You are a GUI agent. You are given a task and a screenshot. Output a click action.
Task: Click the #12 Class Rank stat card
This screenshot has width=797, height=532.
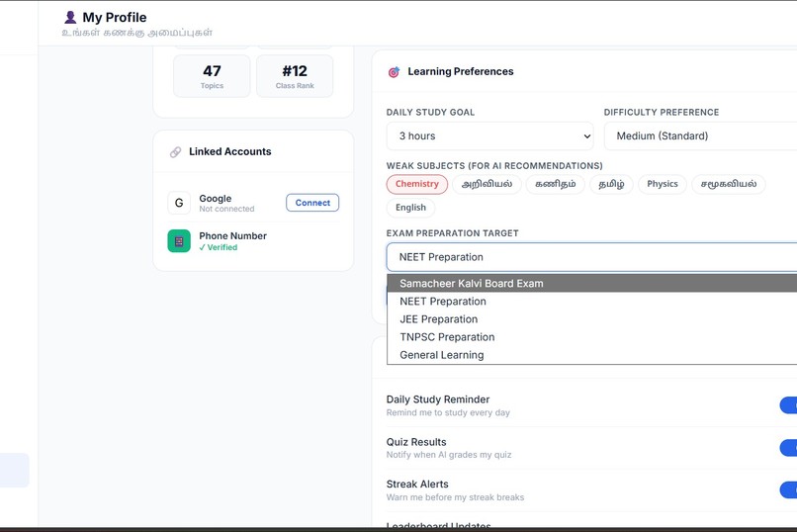coord(295,76)
